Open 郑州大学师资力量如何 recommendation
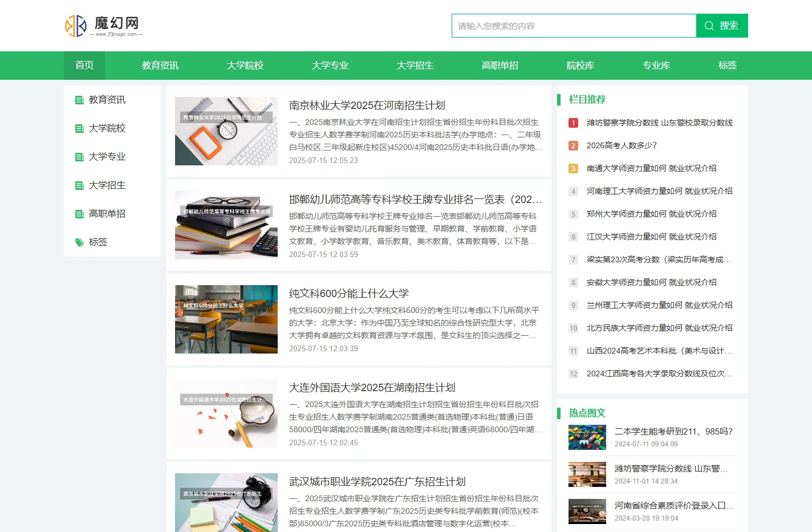The height and width of the screenshot is (532, 812). coord(651,214)
